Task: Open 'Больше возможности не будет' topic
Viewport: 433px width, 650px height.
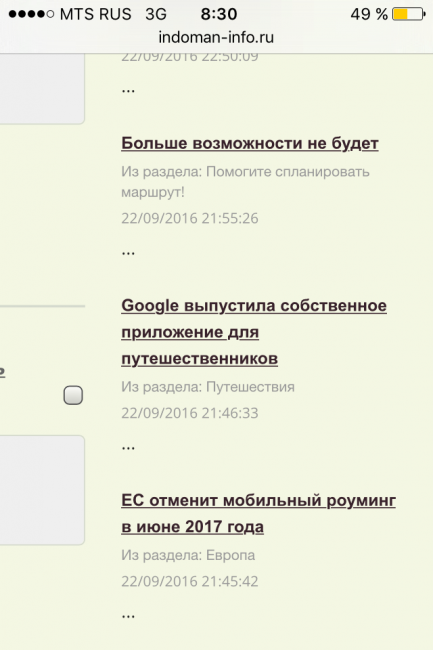Action: click(250, 143)
